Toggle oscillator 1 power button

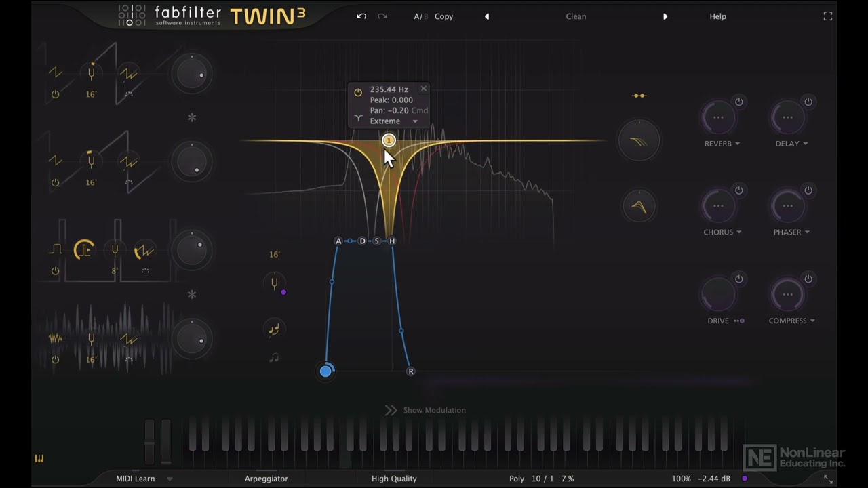[55, 94]
